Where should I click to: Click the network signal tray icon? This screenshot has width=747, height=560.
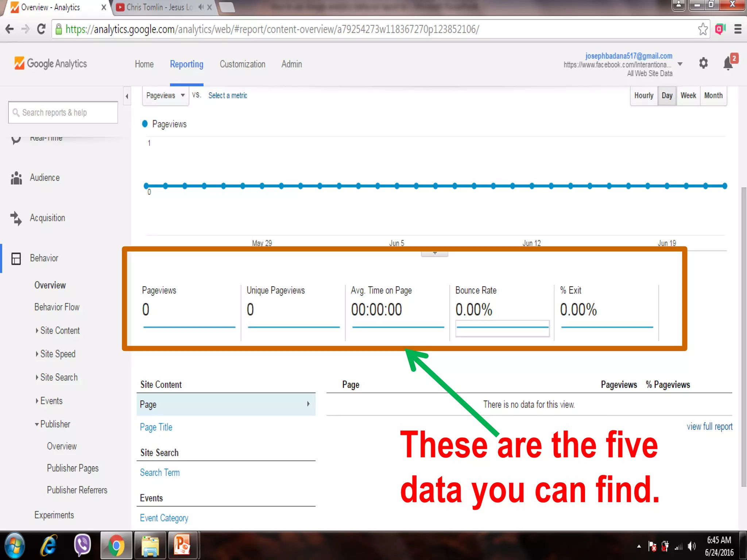coord(678,547)
